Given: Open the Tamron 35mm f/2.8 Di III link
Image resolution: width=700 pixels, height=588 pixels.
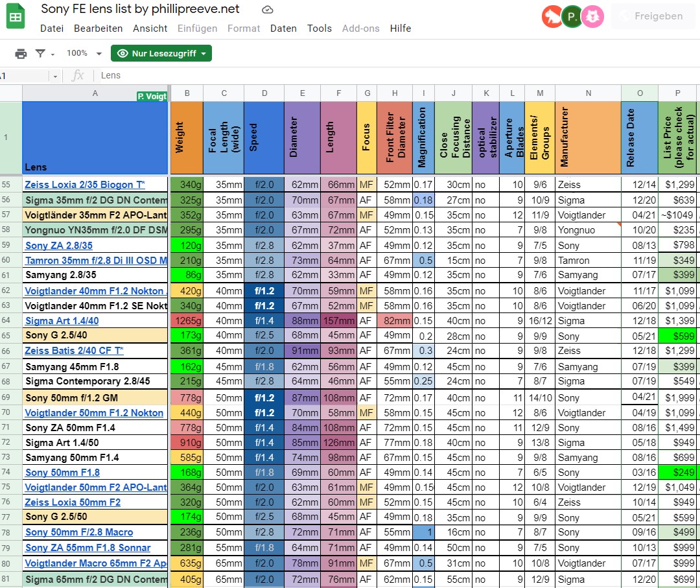Looking at the screenshot, I should point(96,261).
